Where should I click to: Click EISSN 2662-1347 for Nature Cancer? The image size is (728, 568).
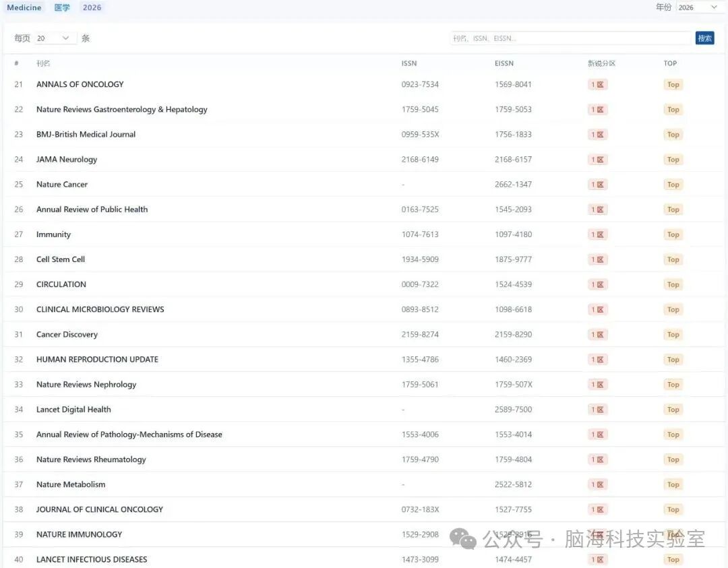513,185
